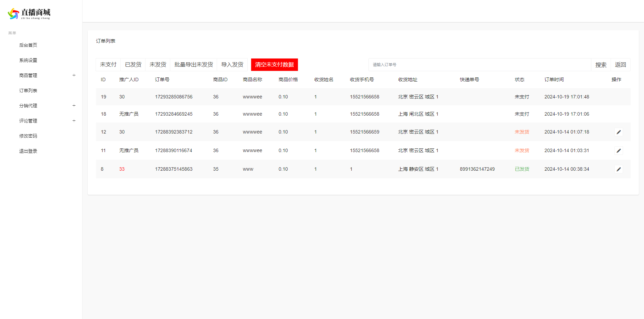The width and height of the screenshot is (644, 319).
Task: Click 未支付 status of order 18
Action: (522, 114)
